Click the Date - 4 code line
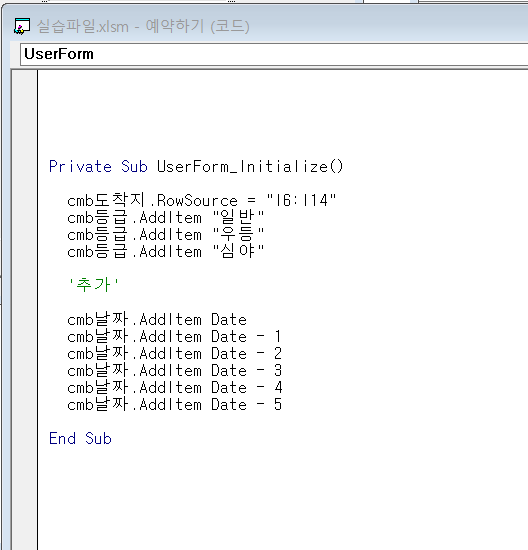 [174, 388]
